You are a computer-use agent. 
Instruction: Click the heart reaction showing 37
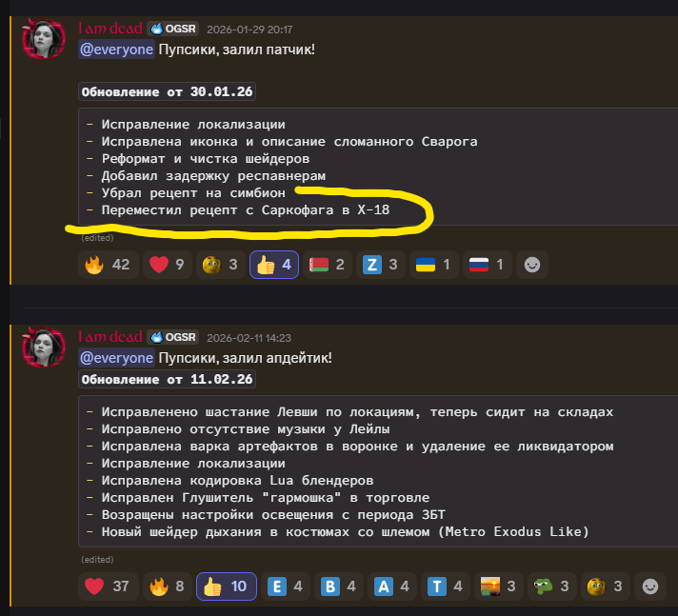tap(109, 586)
